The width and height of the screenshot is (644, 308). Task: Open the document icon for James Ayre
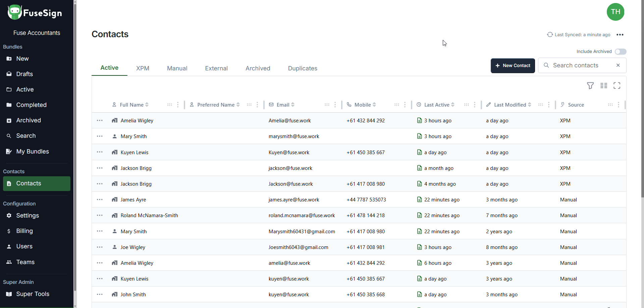pos(419,200)
